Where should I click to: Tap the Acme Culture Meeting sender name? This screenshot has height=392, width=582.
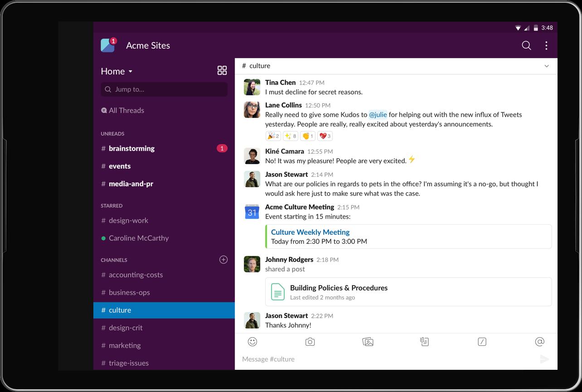point(300,207)
